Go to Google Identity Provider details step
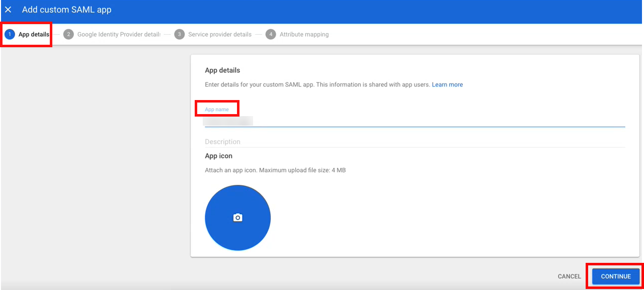Screen dimensions: 644x290 click(x=119, y=35)
